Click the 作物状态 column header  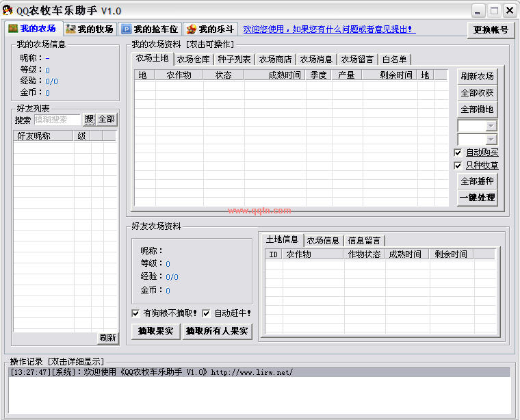(x=364, y=254)
